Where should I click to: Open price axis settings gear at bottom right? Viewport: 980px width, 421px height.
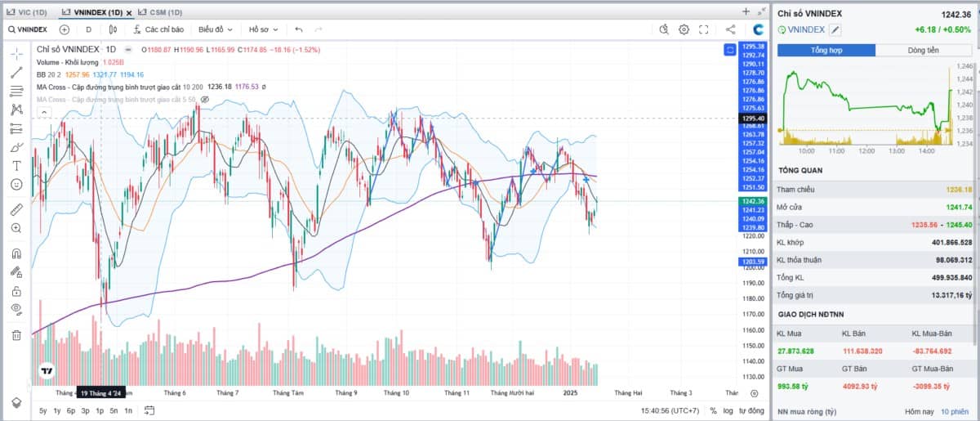(754, 393)
